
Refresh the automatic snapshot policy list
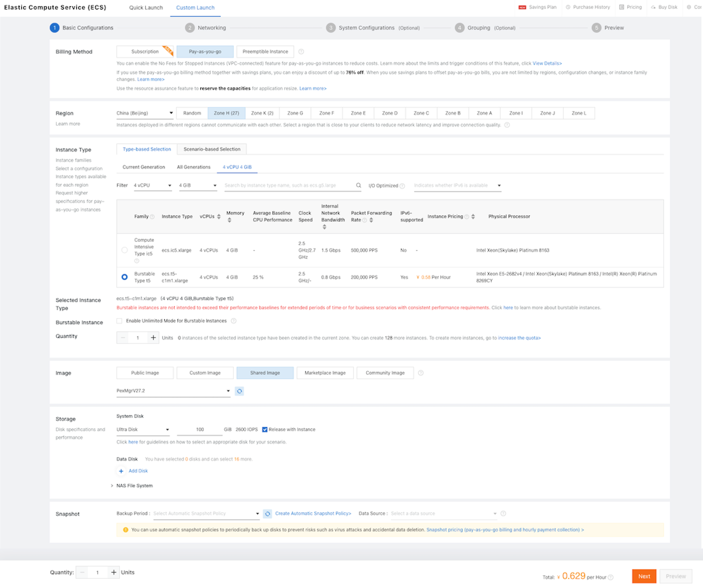click(268, 514)
